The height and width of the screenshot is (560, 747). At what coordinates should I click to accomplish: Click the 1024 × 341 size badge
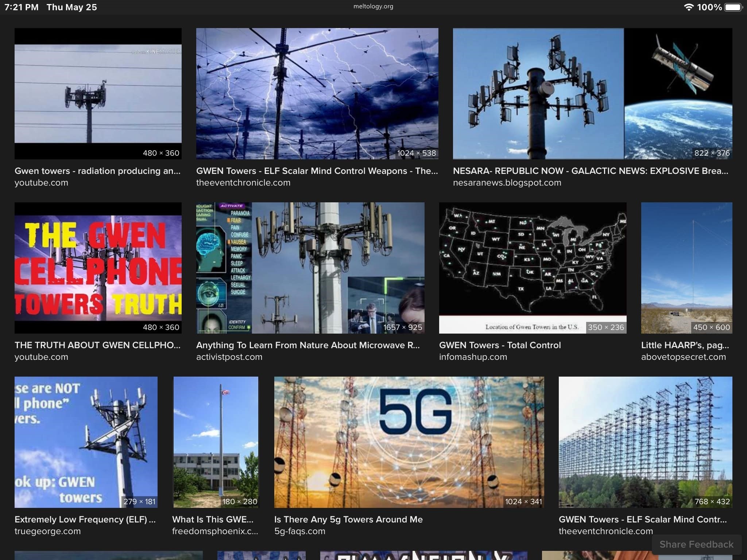pyautogui.click(x=523, y=502)
